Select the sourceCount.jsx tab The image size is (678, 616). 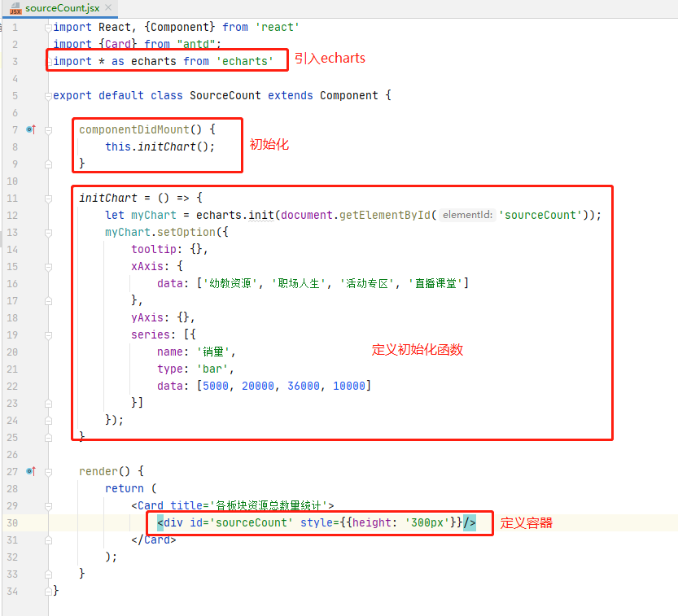tap(60, 8)
